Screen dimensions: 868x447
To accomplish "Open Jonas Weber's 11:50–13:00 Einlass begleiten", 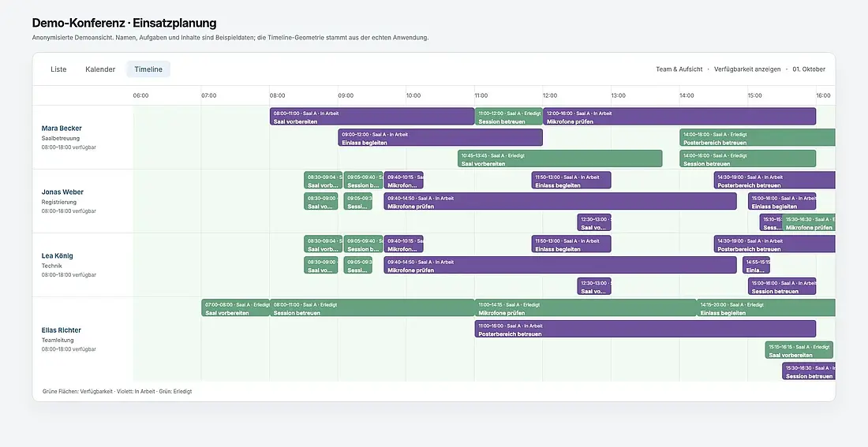I will (x=571, y=181).
